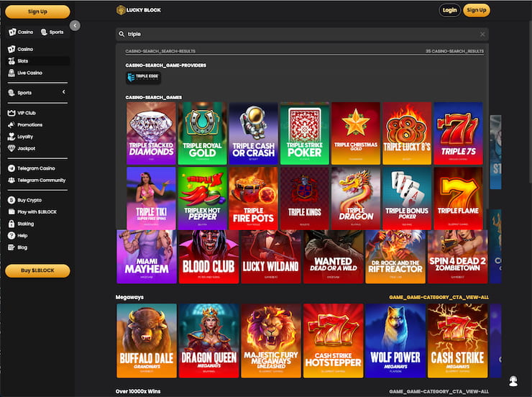Switch to the Casino tab
This screenshot has width=532, height=397.
pyautogui.click(x=21, y=32)
